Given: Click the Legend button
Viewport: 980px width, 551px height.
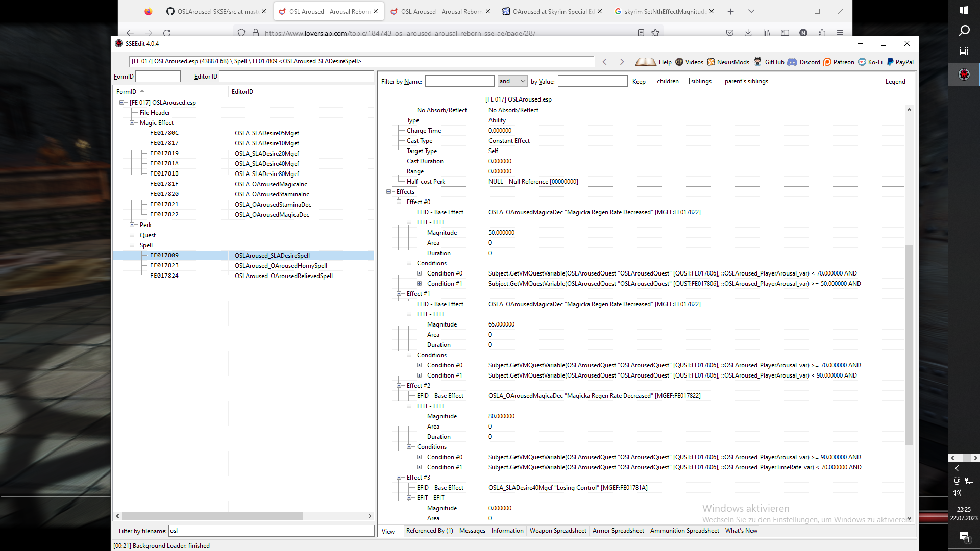Looking at the screenshot, I should tap(895, 82).
